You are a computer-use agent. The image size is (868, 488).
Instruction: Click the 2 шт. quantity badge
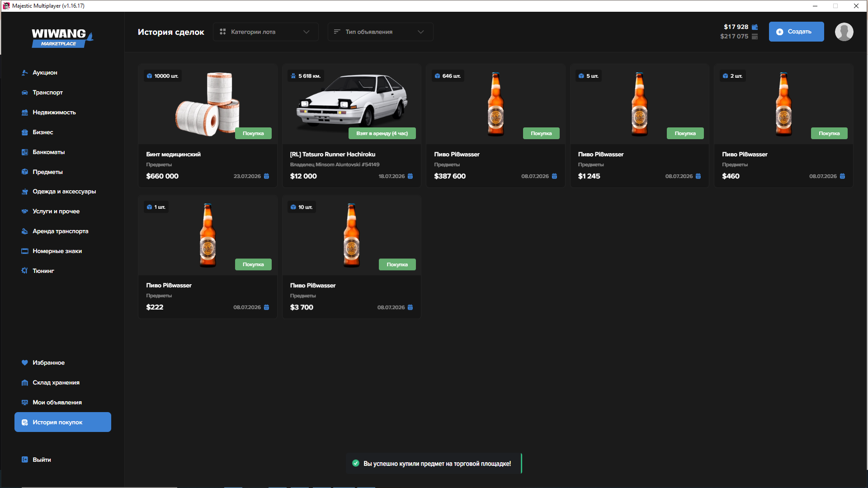click(732, 76)
